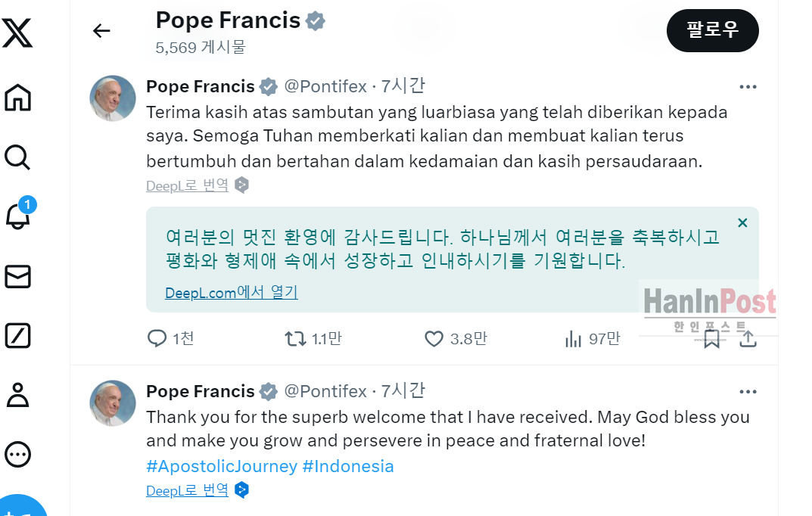Repost the Indonesian post
Image resolution: width=812 pixels, height=516 pixels.
295,339
